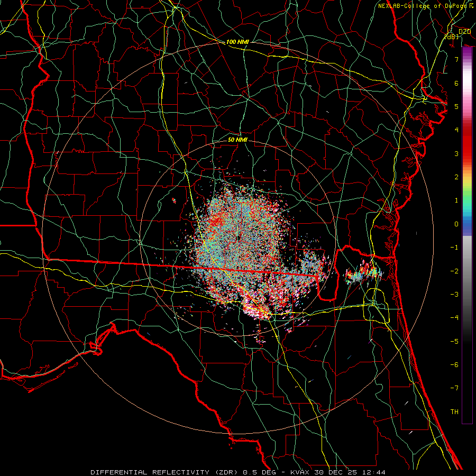This screenshot has width=476, height=476.
Task: Click the legend value "-6"
Action: click(x=454, y=365)
